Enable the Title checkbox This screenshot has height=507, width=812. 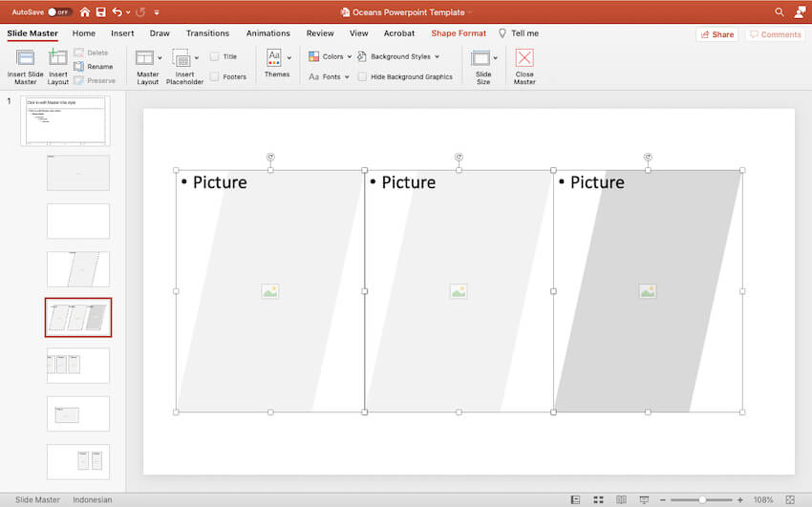215,56
